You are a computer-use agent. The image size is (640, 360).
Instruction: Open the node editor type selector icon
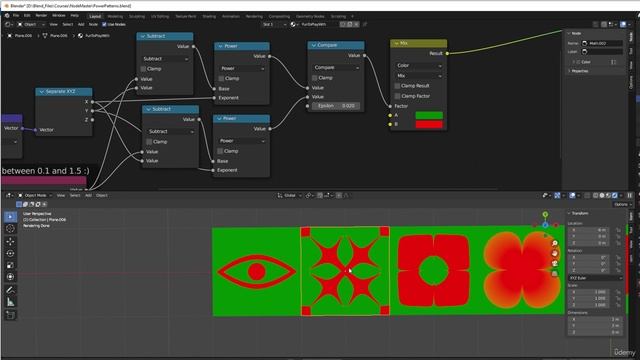click(8, 24)
